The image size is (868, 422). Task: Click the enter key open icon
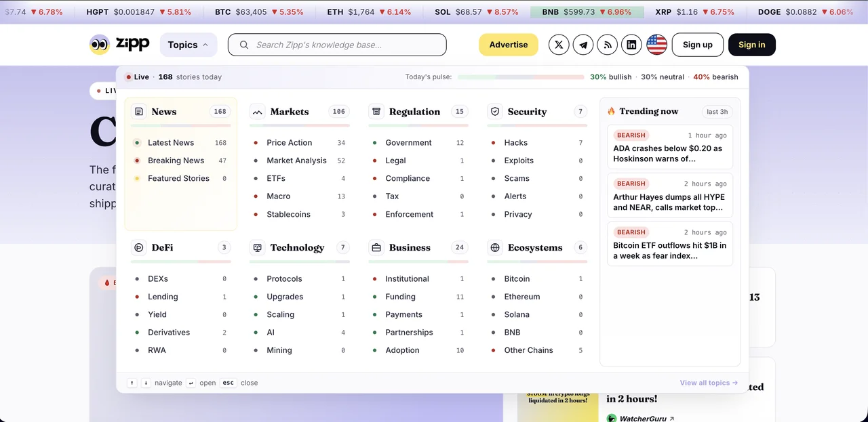191,383
